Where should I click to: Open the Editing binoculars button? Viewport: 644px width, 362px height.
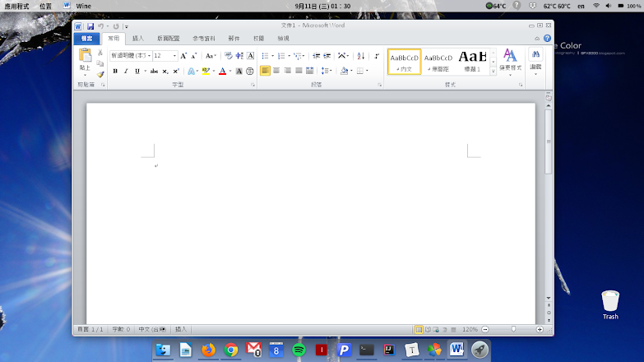(x=535, y=62)
